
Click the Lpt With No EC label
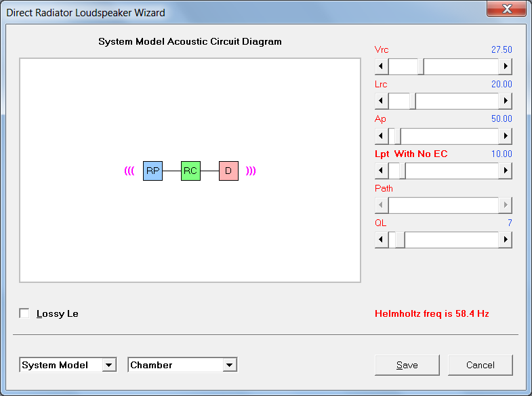click(411, 154)
